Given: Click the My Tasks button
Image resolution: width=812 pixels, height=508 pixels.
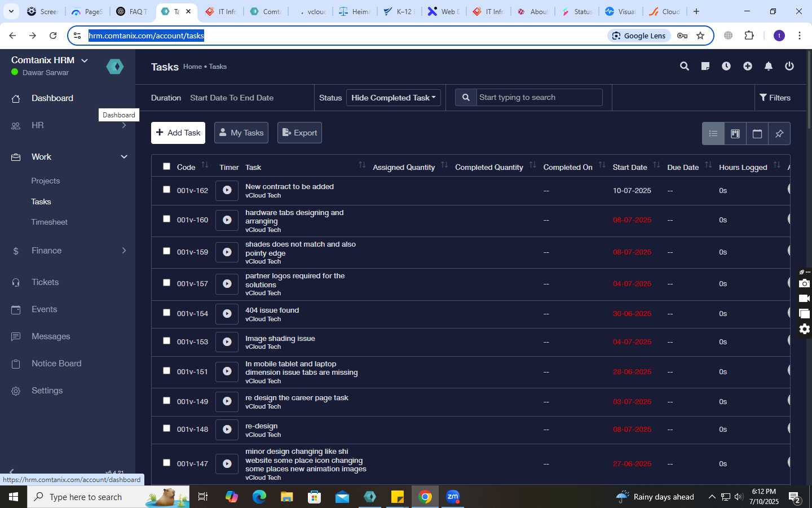Looking at the screenshot, I should (241, 133).
